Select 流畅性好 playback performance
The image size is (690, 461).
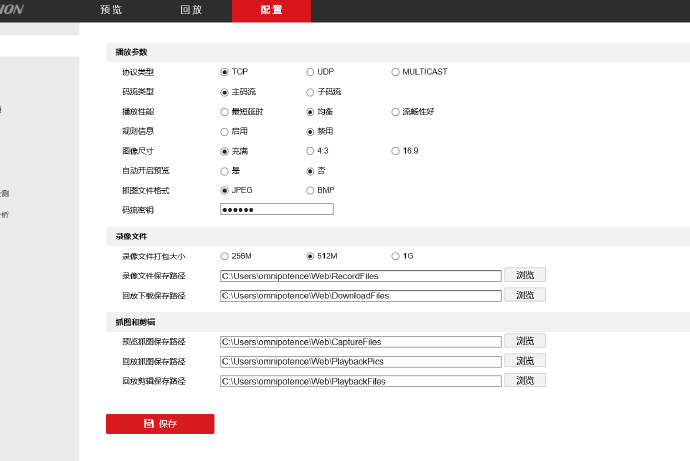[x=395, y=111]
